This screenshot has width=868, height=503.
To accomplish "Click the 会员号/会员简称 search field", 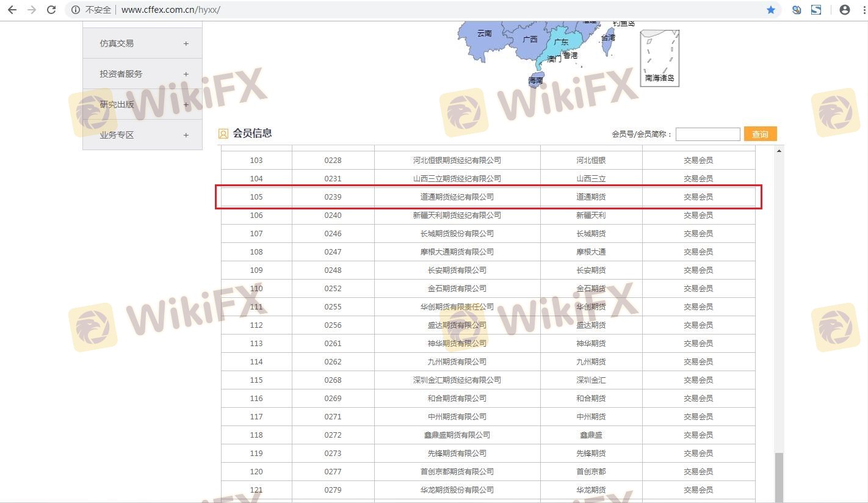I will pyautogui.click(x=707, y=134).
